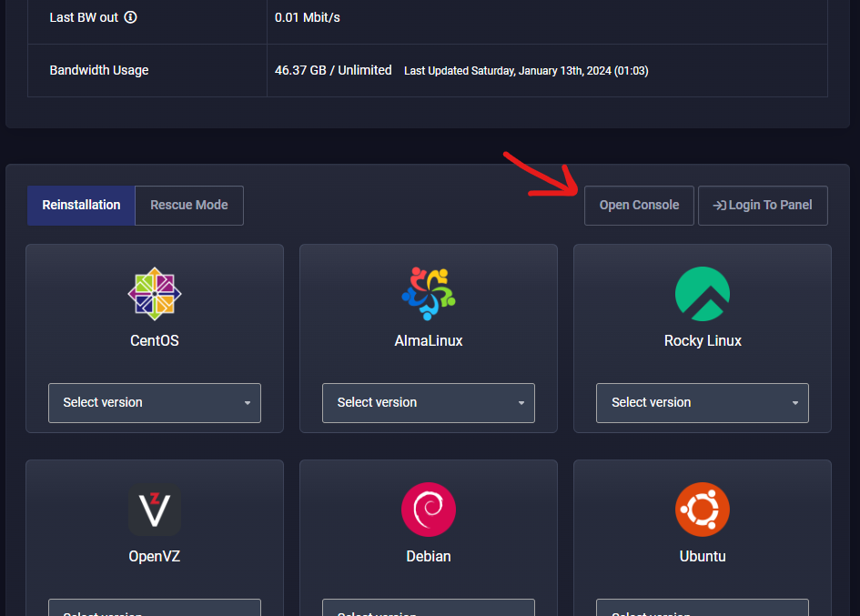Click the OpenVZ logo
Screen dimensions: 860x616
(155, 510)
